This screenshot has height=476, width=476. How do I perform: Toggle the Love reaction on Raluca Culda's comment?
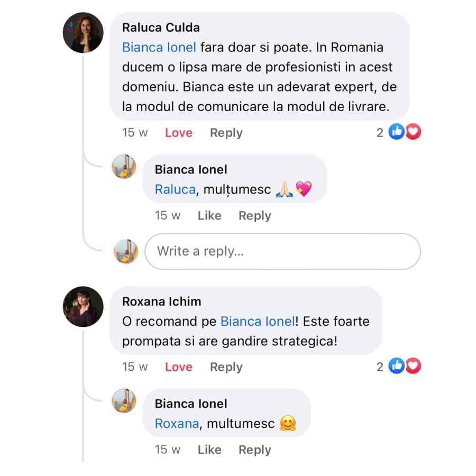click(178, 133)
